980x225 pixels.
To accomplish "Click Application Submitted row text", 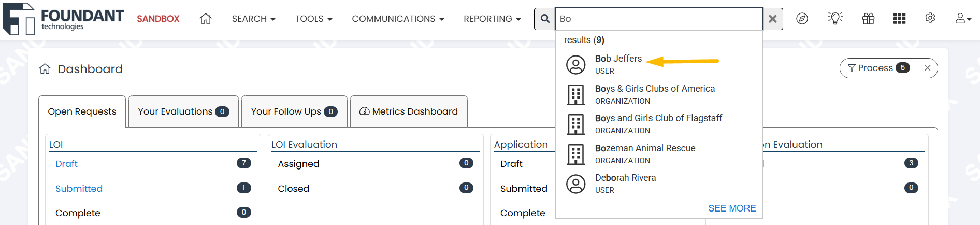I will point(524,189).
